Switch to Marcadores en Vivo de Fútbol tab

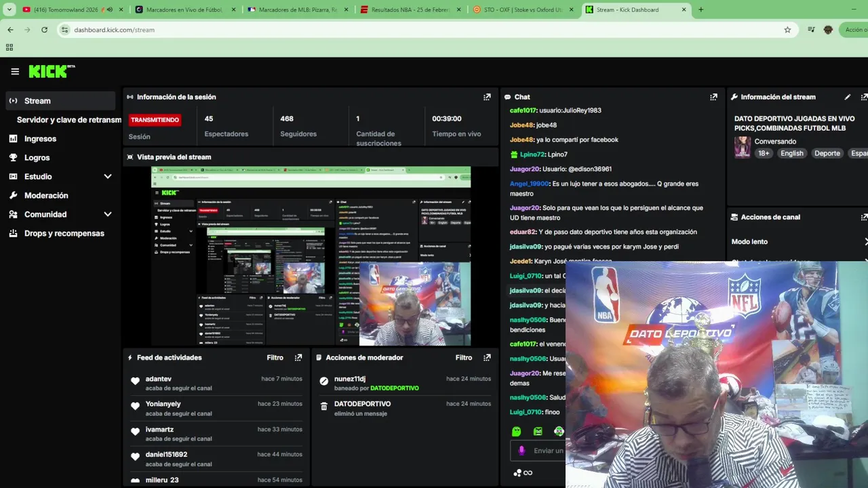(x=184, y=9)
